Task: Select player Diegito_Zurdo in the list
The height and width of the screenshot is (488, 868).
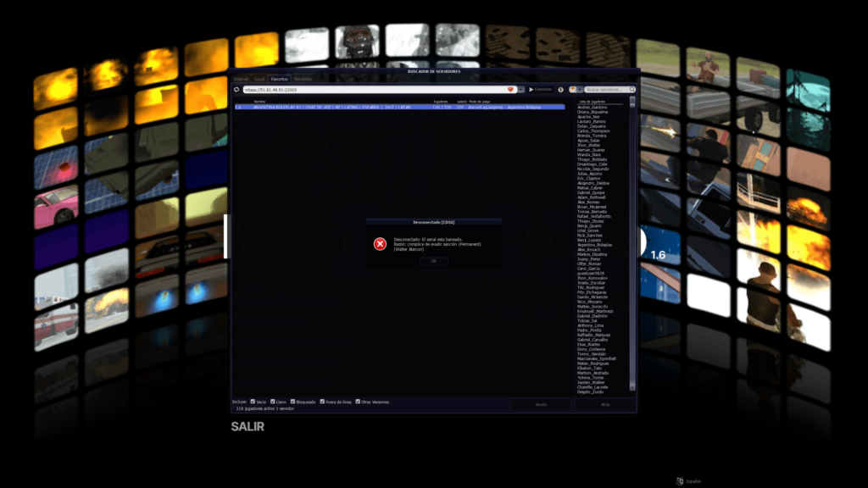Action: pos(590,391)
